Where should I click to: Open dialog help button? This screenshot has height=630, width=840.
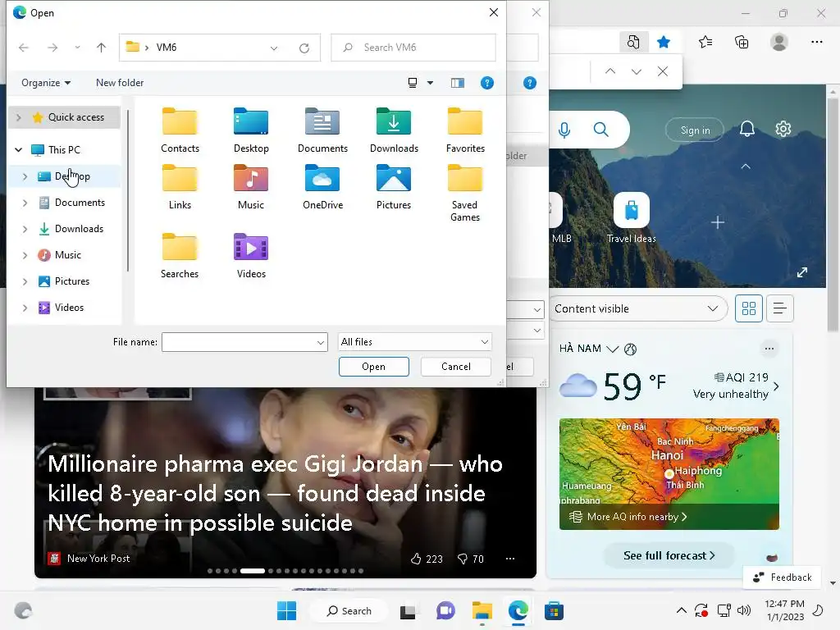[x=487, y=83]
